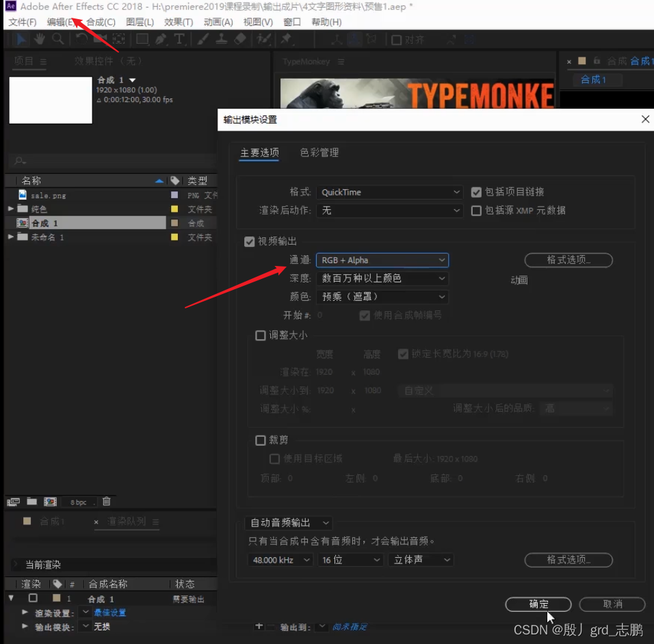Viewport: 654px width, 644px height.
Task: Delete selected project item with trash icon
Action: pos(106,501)
